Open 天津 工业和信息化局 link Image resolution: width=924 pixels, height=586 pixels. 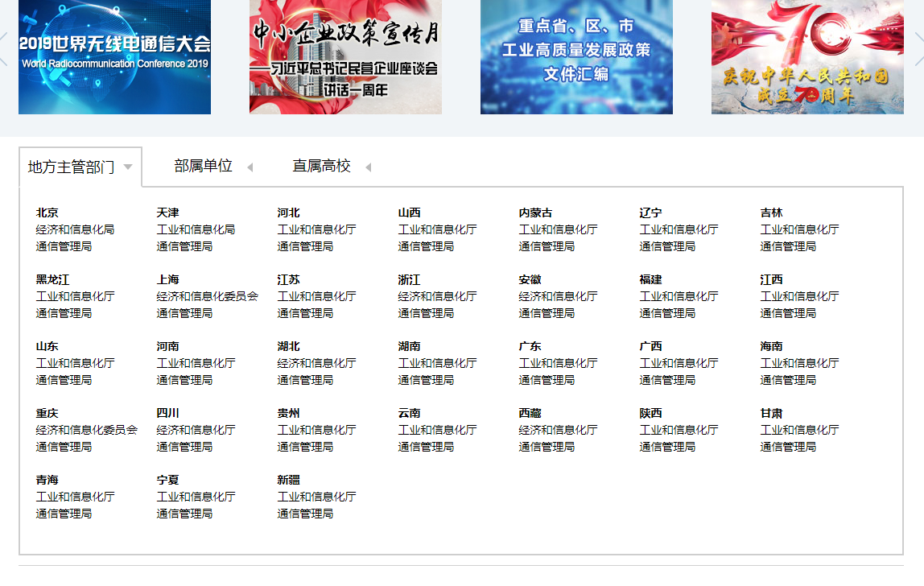coord(196,229)
